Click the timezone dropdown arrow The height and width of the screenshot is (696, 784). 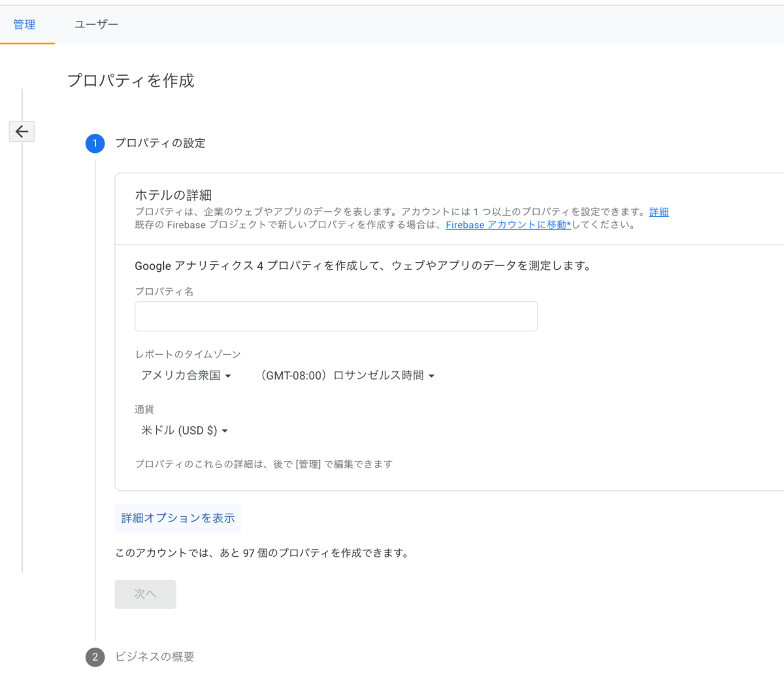click(432, 375)
